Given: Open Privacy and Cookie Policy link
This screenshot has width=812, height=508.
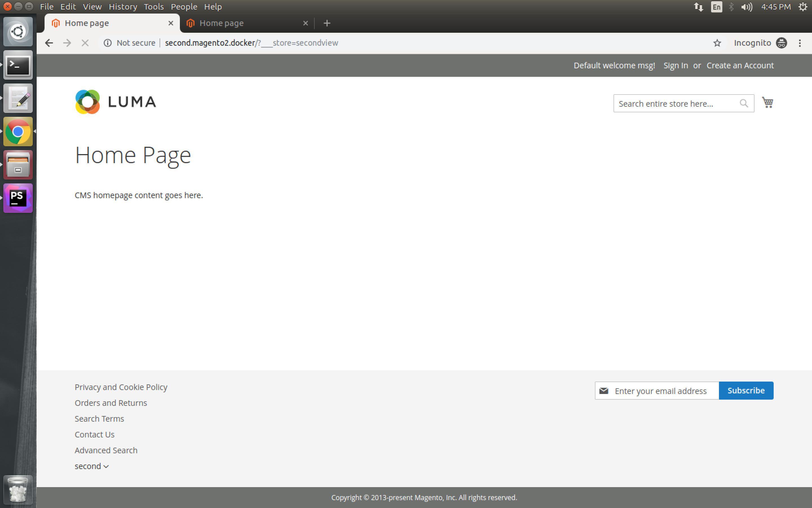Looking at the screenshot, I should pyautogui.click(x=121, y=387).
